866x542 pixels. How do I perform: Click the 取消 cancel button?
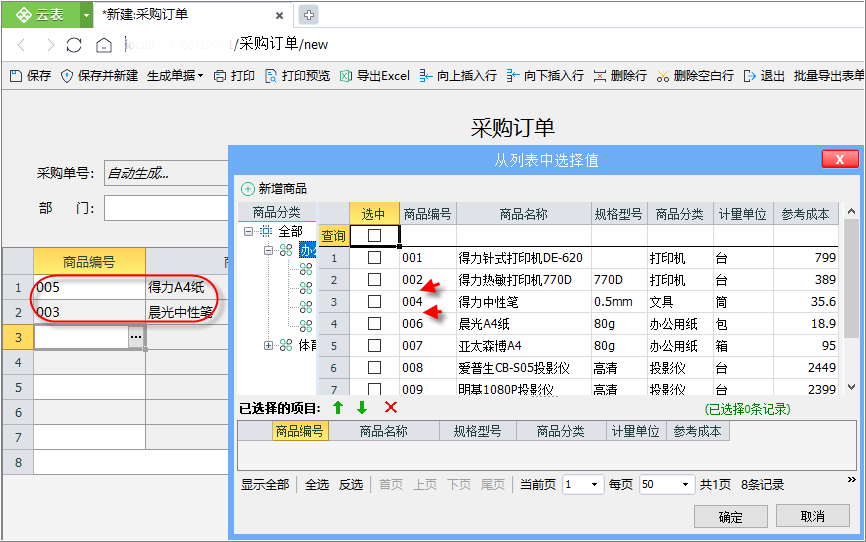[812, 516]
